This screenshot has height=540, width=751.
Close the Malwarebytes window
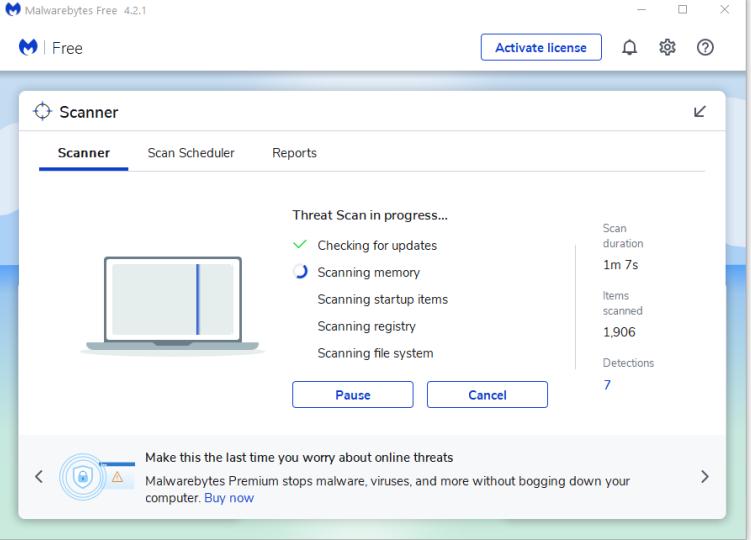tap(725, 10)
